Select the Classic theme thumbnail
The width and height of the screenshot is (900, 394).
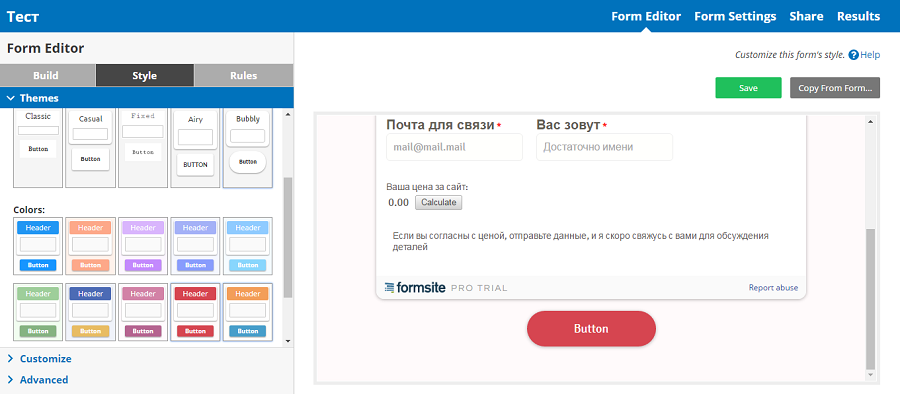click(x=38, y=148)
